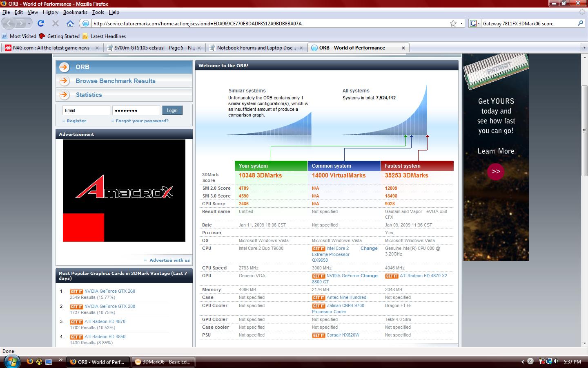Screen dimensions: 588x368
Task: Click the Latest Headlines feed icon
Action: pos(85,36)
